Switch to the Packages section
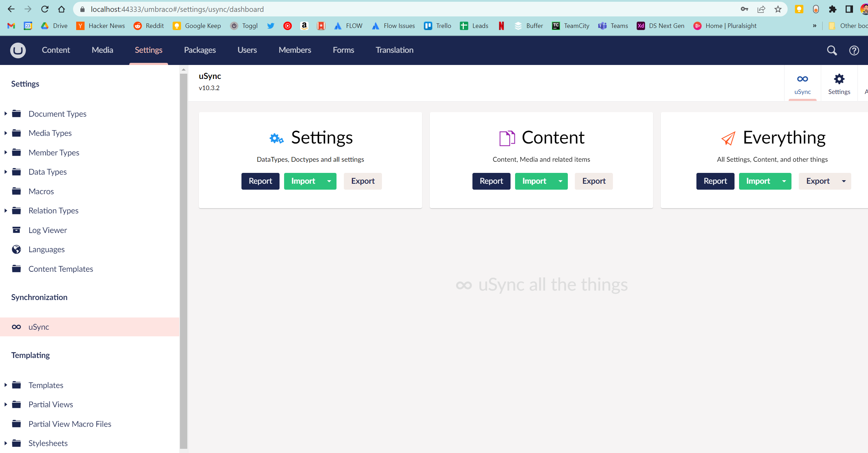868x453 pixels. [x=200, y=50]
